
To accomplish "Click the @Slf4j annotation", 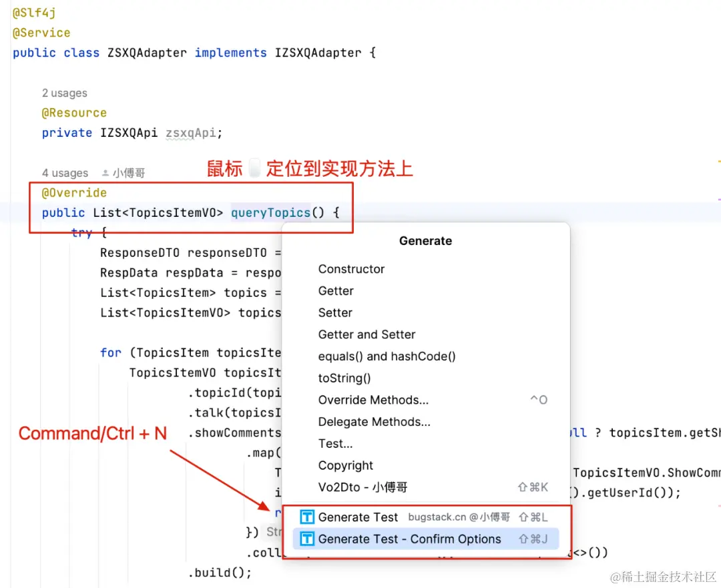I will point(34,13).
